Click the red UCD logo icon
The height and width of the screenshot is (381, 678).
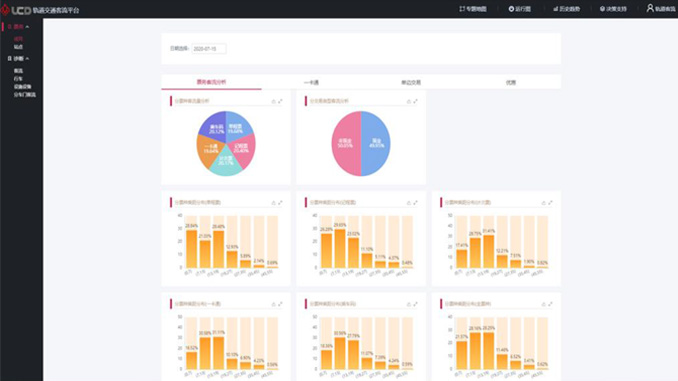[5, 10]
